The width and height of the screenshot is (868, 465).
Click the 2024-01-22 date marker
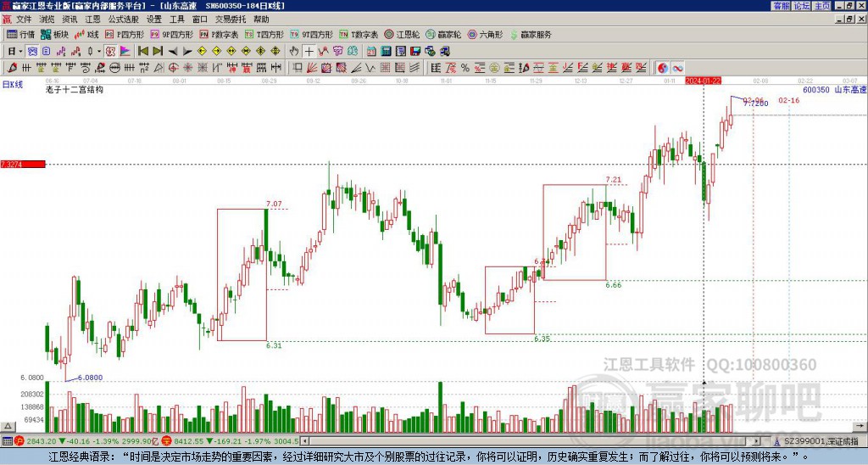click(x=703, y=81)
